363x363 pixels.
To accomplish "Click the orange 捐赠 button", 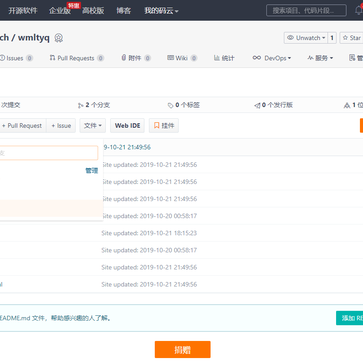I will tap(183, 349).
